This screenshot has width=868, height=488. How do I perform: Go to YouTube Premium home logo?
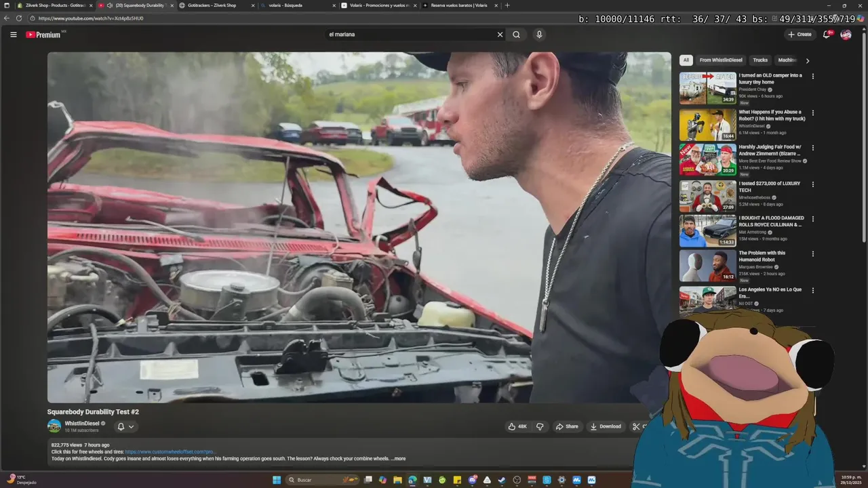[x=43, y=35]
